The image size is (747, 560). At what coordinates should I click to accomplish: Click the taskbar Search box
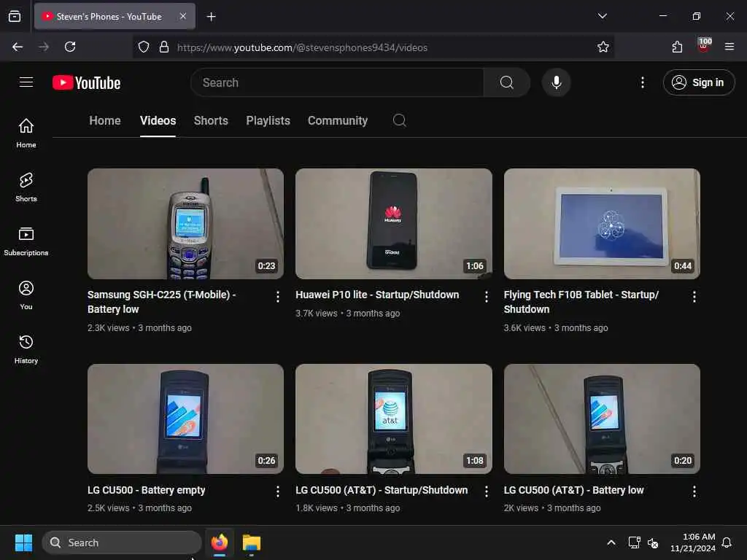pos(122,542)
